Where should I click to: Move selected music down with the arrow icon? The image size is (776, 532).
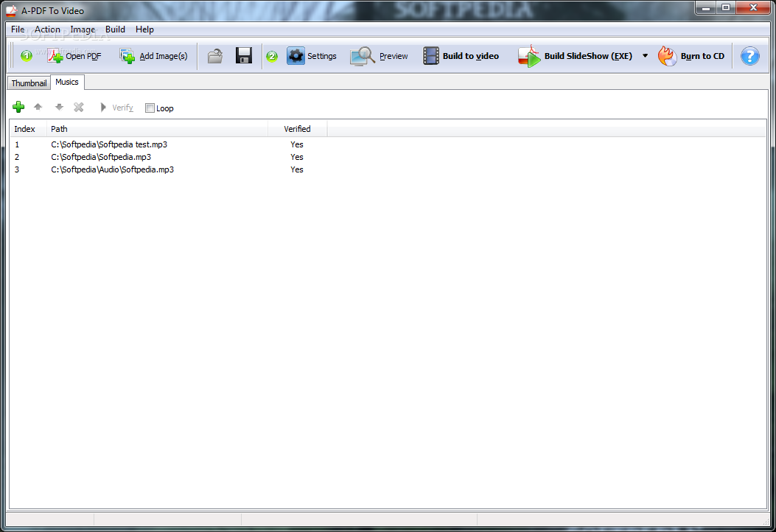[60, 107]
